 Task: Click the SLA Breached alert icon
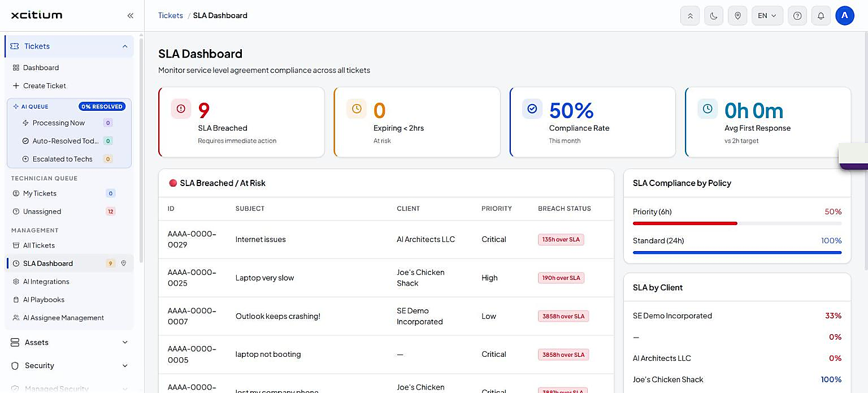(x=181, y=109)
